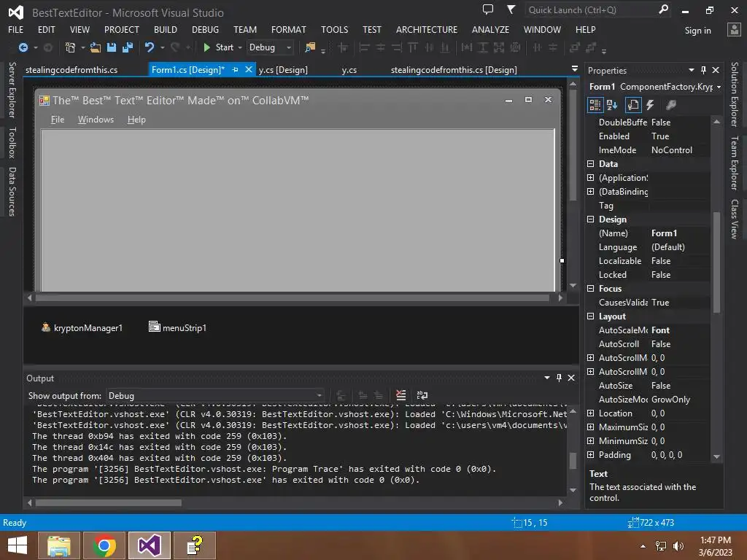The height and width of the screenshot is (560, 747).
Task: Click the Windows Start button on taskbar
Action: [18, 545]
